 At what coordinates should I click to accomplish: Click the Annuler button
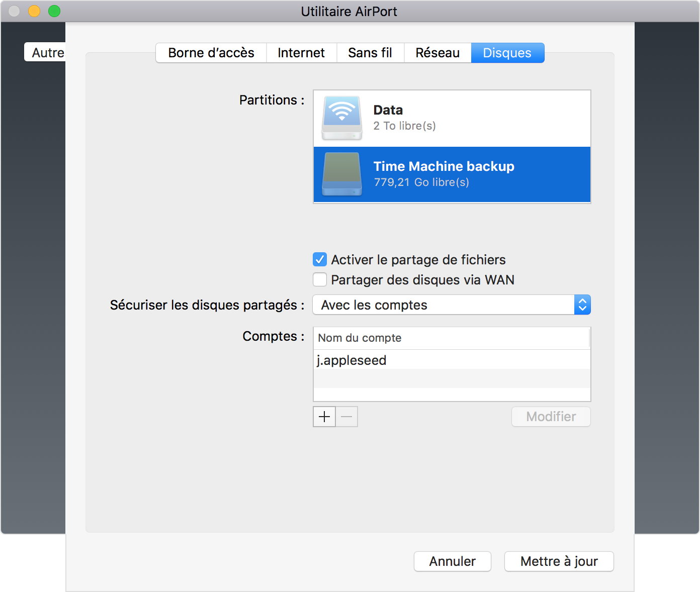(453, 561)
